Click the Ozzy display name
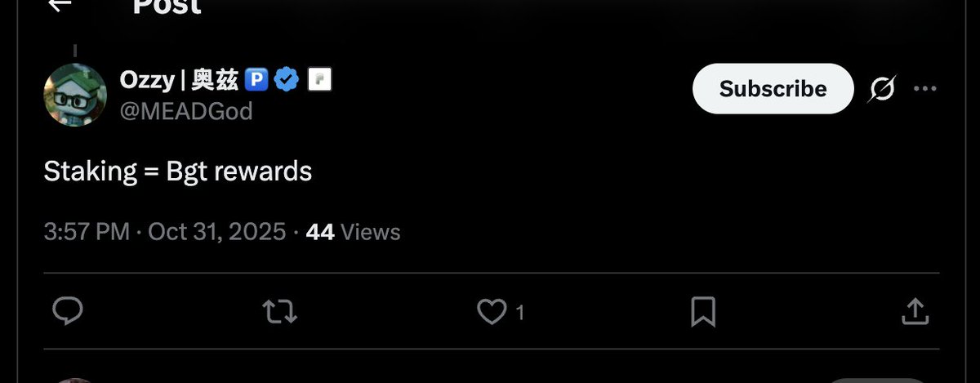The image size is (980, 383). (x=179, y=80)
